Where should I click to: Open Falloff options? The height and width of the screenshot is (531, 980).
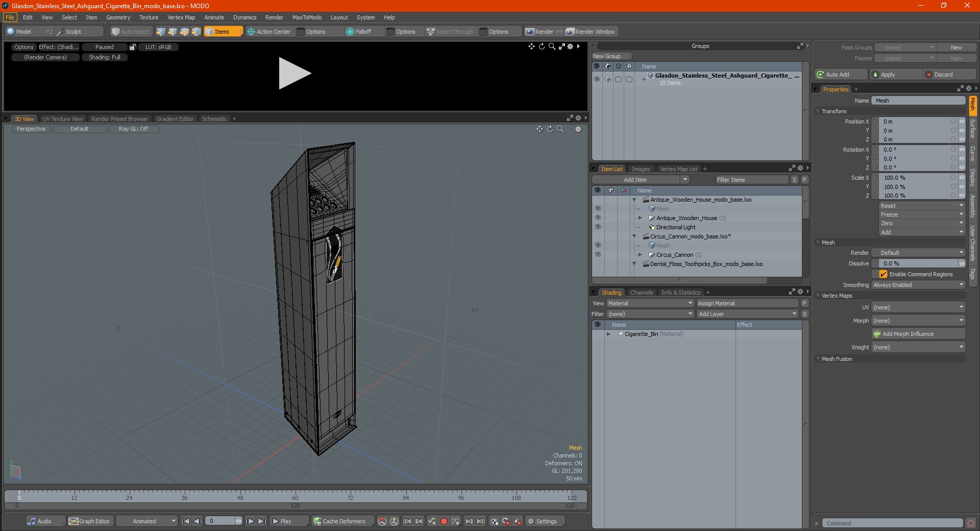point(359,32)
